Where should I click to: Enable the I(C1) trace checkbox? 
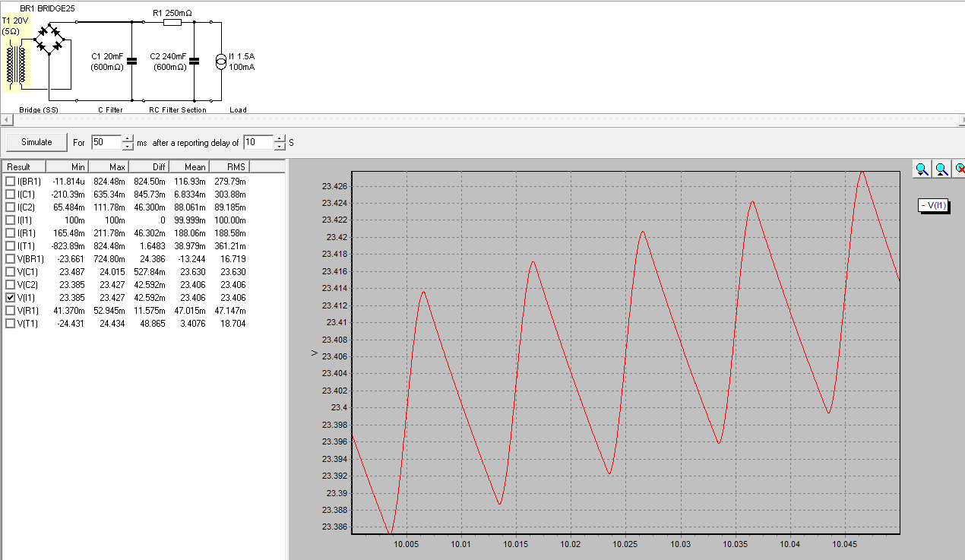(x=10, y=195)
